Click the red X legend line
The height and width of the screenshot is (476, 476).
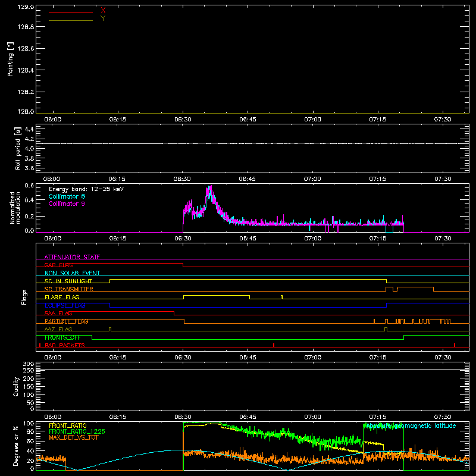(x=71, y=12)
